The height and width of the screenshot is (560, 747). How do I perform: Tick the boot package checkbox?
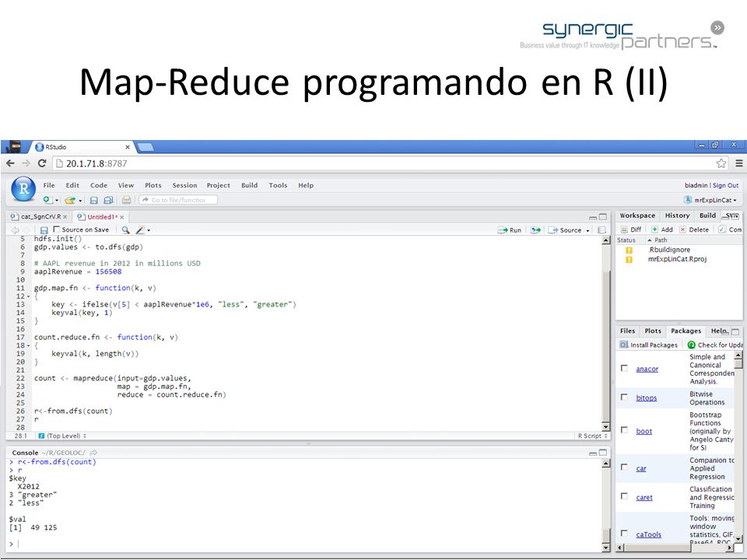coord(624,430)
